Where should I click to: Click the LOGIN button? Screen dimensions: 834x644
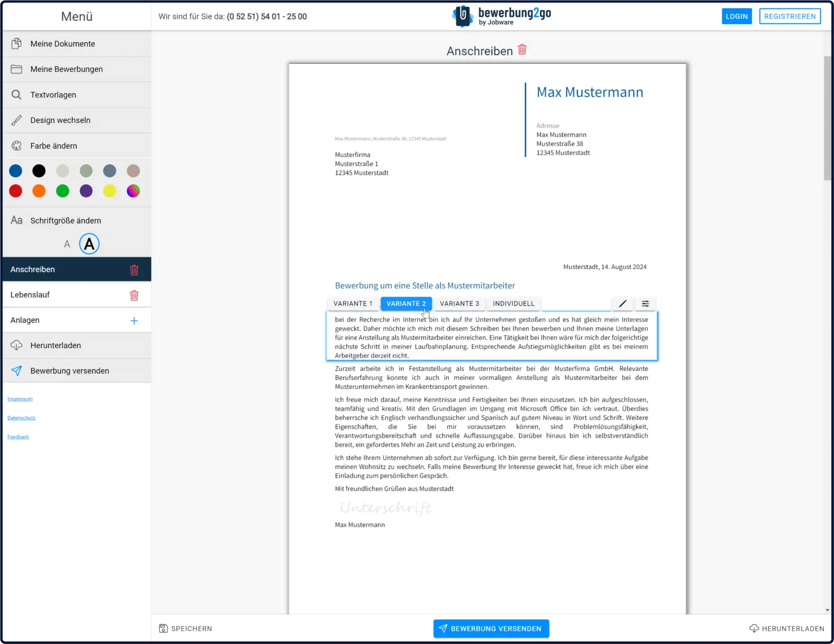[x=737, y=16]
